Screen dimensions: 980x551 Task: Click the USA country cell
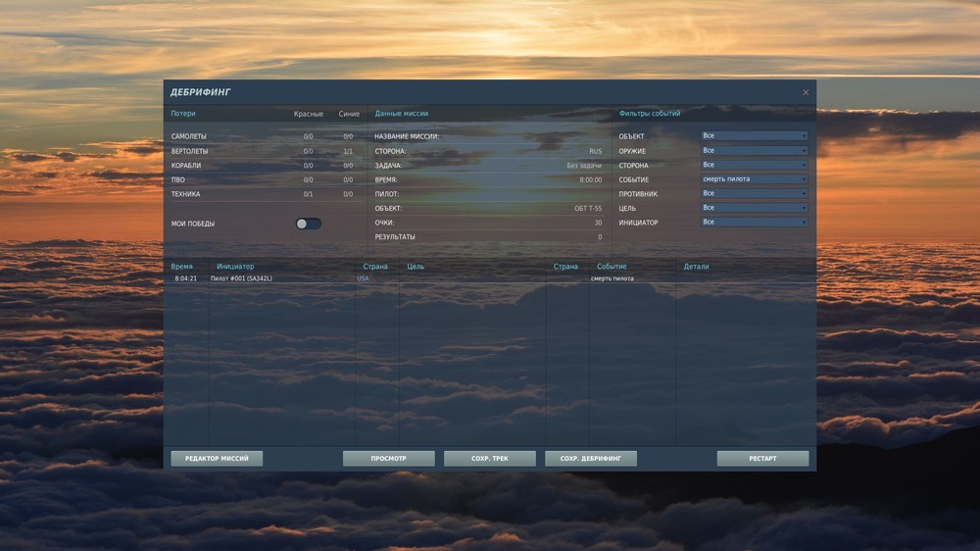pos(364,278)
